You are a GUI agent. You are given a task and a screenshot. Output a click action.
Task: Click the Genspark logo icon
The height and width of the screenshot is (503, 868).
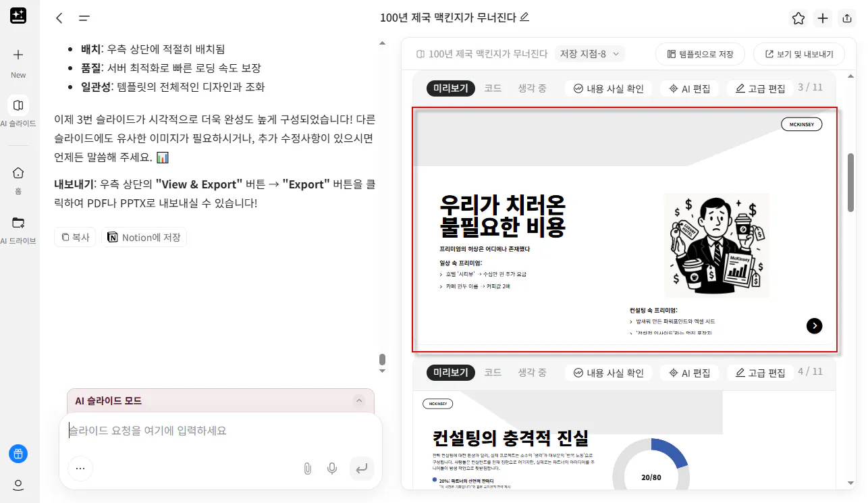click(18, 16)
